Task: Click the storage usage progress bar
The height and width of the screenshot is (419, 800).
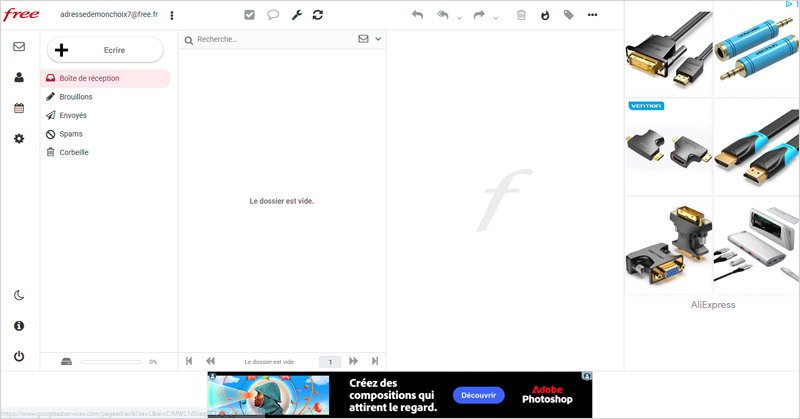Action: click(x=111, y=362)
